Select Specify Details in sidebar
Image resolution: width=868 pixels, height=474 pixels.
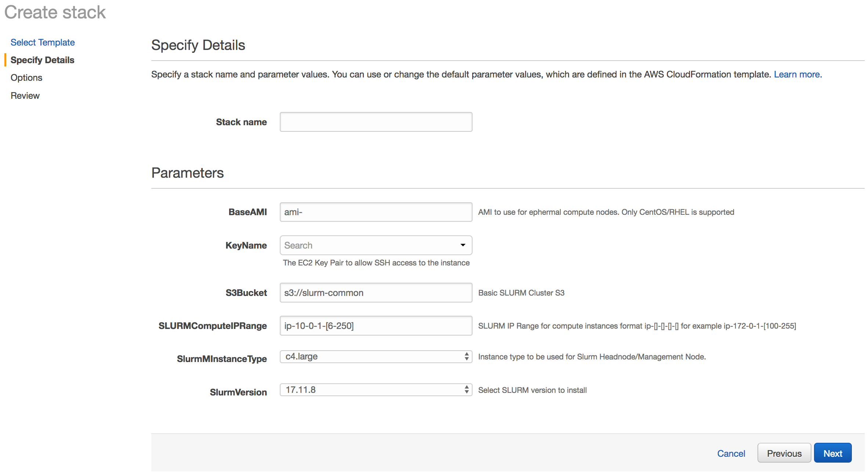pos(42,60)
